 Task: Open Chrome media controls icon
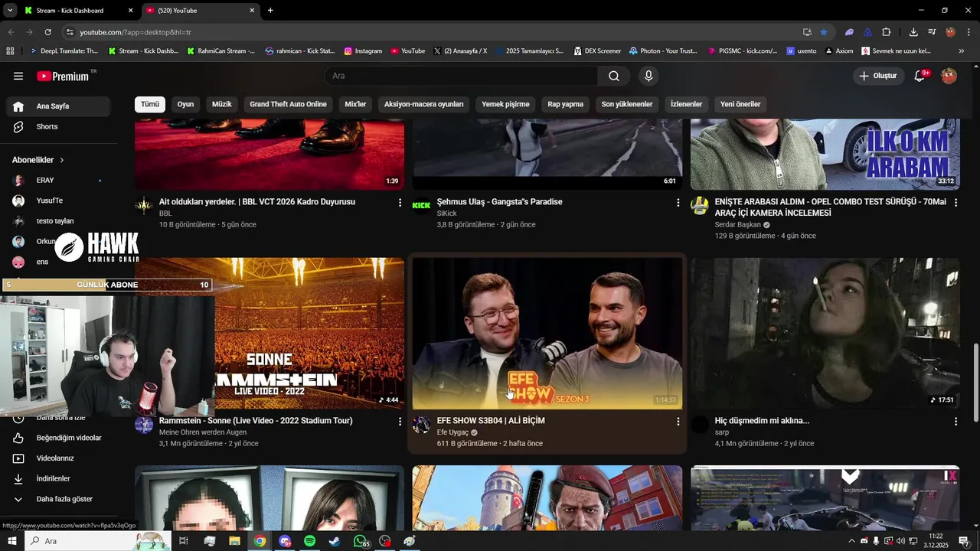932,32
